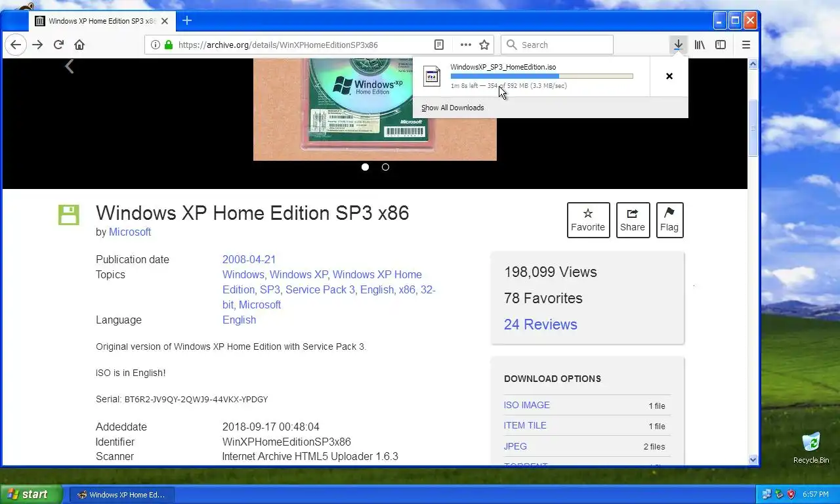Select the Windows XP Home Edition tab
The width and height of the screenshot is (840, 504).
(101, 21)
